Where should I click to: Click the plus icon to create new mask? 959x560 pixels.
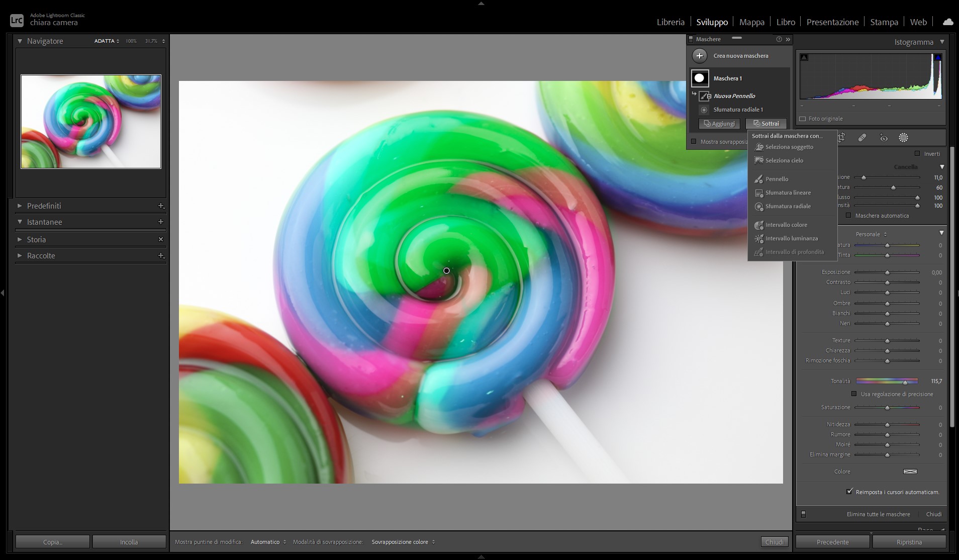[x=700, y=56]
